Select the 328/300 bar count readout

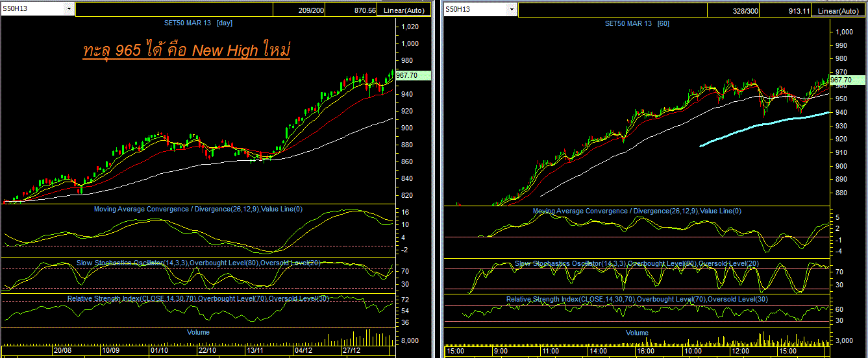[745, 10]
